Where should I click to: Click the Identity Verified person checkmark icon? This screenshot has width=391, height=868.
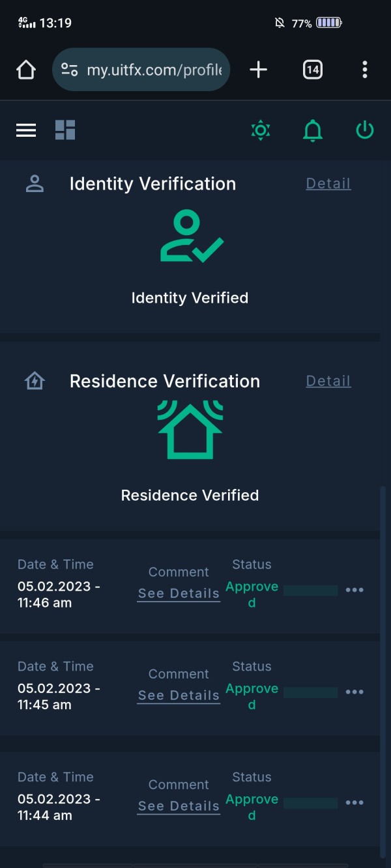coord(191,238)
